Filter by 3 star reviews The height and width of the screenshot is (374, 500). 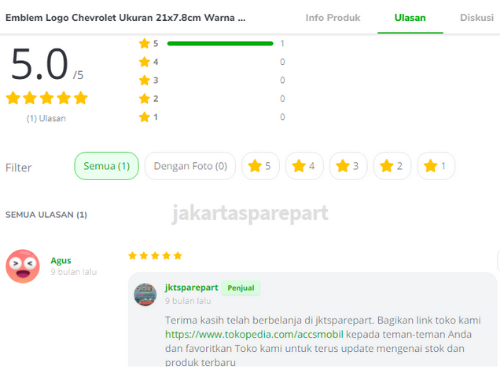click(348, 166)
